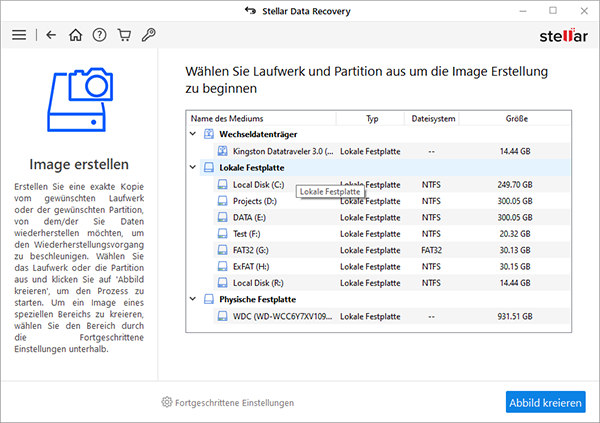Minimize the Stellar Data Recovery window
The height and width of the screenshot is (423, 600).
[x=523, y=11]
